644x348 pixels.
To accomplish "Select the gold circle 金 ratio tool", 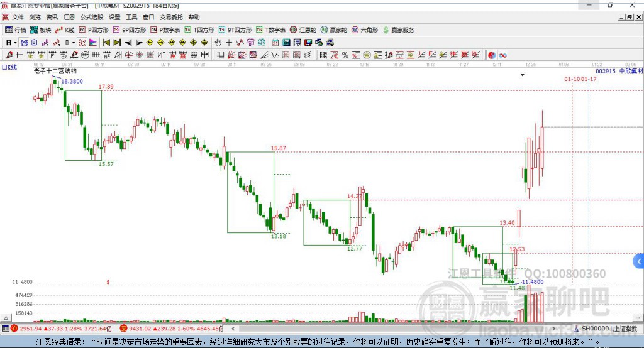I will click(x=367, y=55).
